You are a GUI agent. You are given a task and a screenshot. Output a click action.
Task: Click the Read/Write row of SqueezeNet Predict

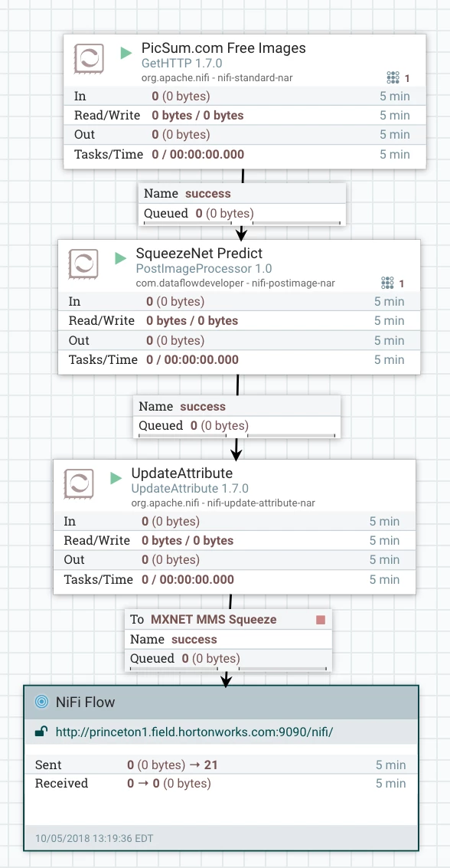coord(240,321)
